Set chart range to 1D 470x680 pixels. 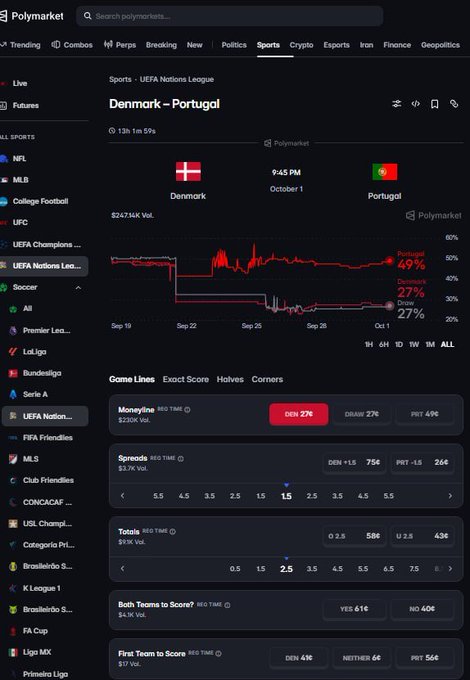[x=399, y=344]
